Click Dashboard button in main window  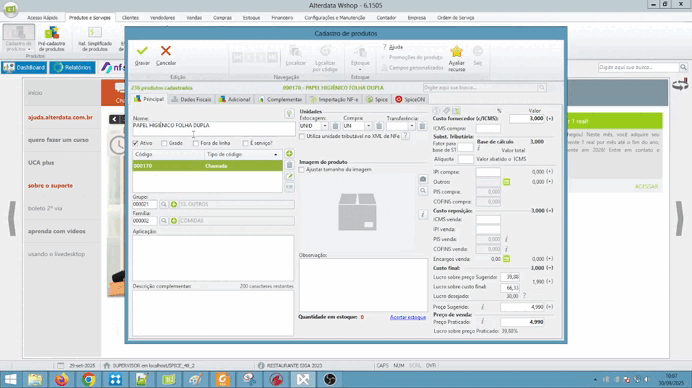point(24,68)
